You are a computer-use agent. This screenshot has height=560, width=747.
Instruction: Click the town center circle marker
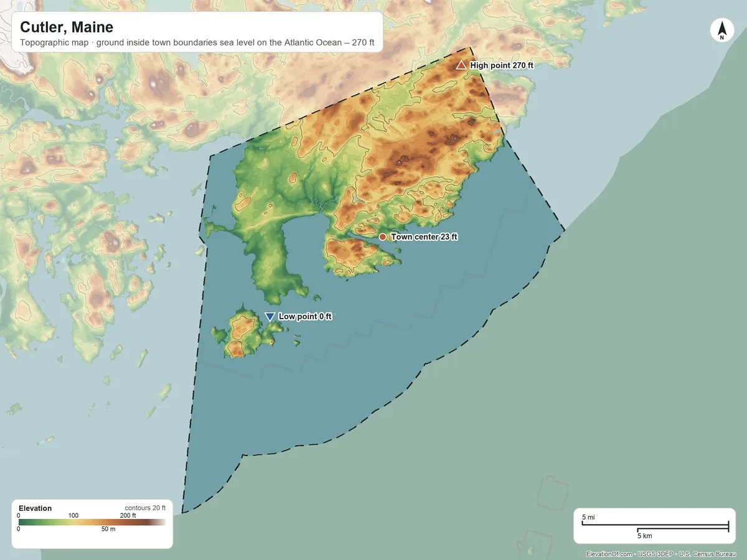coord(383,237)
